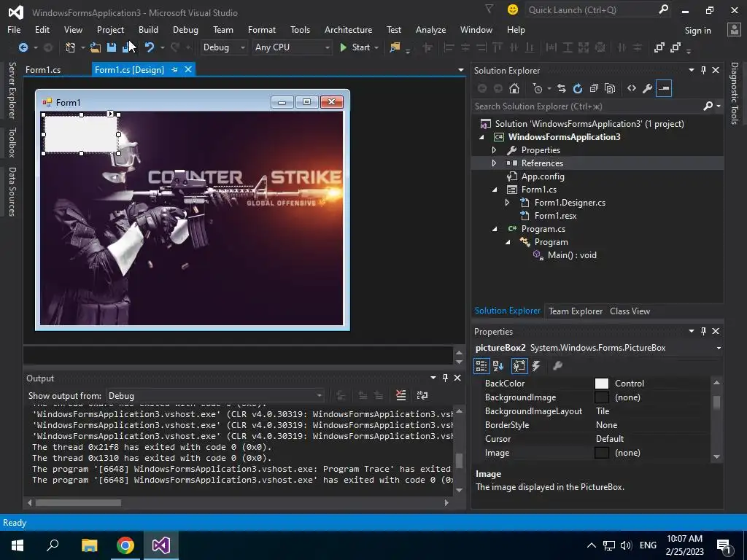Open Chrome from the taskbar

tap(125, 545)
